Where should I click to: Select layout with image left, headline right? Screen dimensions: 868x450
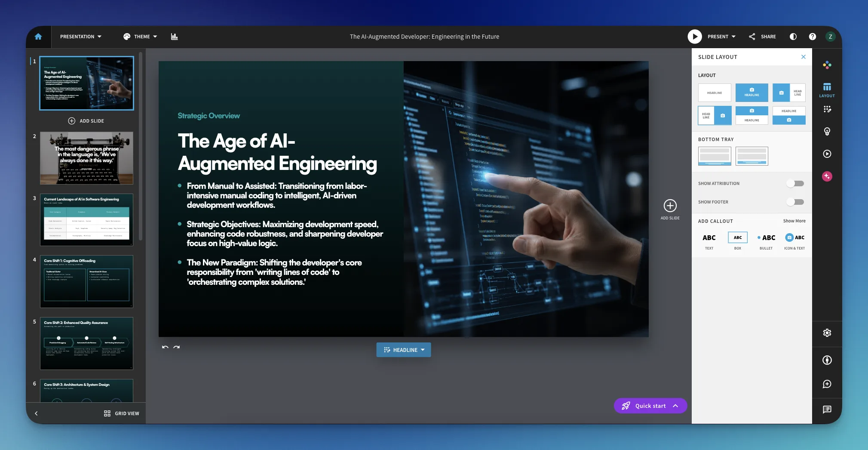pyautogui.click(x=789, y=92)
